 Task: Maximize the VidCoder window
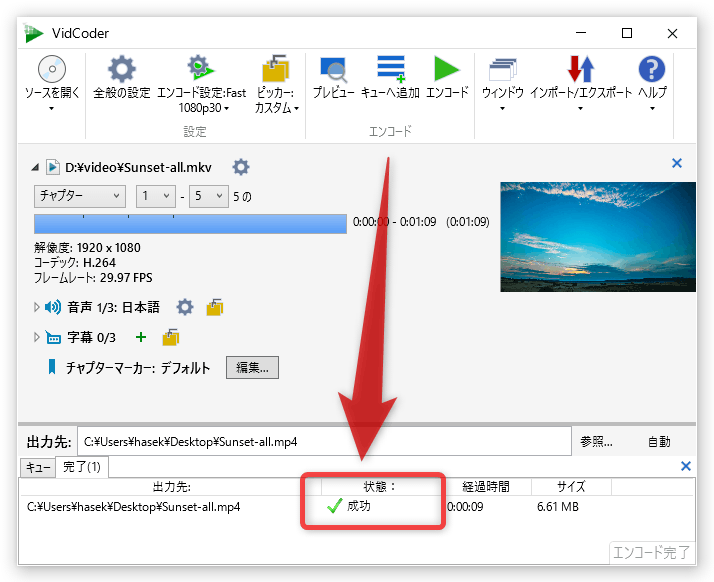(x=627, y=33)
